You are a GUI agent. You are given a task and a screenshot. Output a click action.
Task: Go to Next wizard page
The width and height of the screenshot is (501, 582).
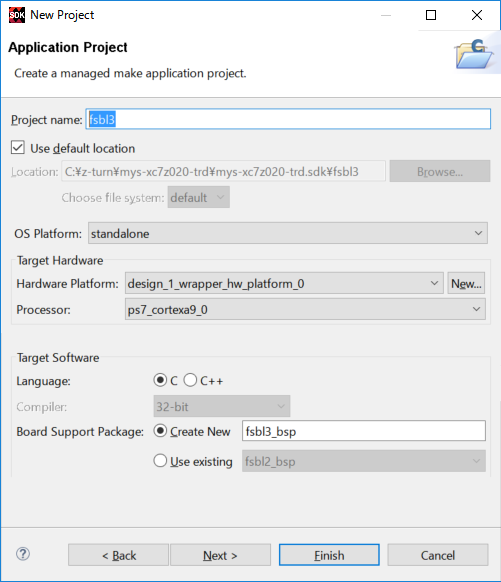click(220, 555)
